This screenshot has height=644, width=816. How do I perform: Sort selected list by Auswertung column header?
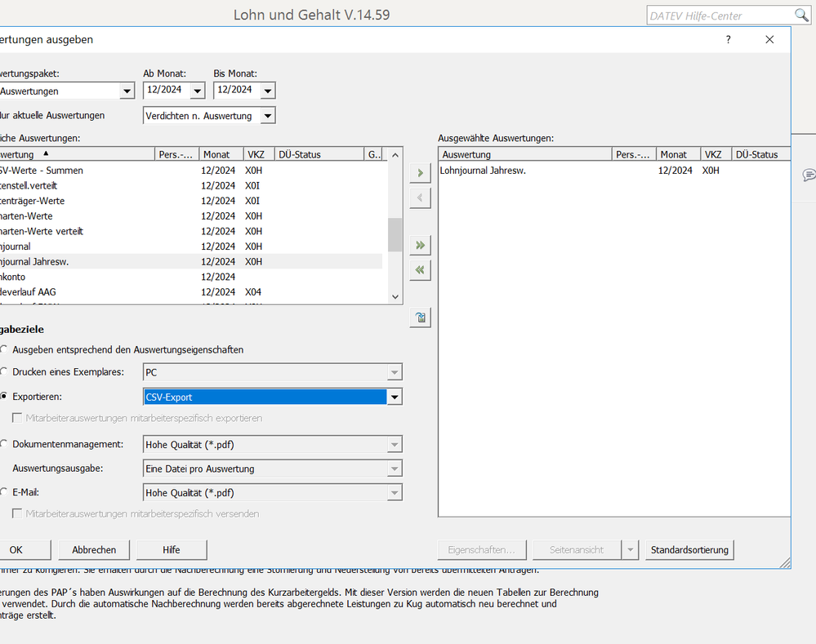[x=525, y=154]
